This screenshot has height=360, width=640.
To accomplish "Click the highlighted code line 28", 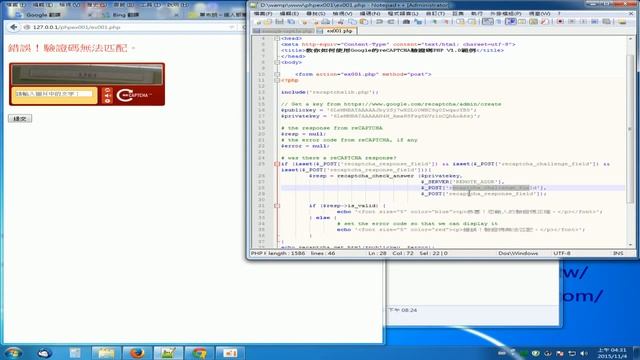I will point(453,188).
